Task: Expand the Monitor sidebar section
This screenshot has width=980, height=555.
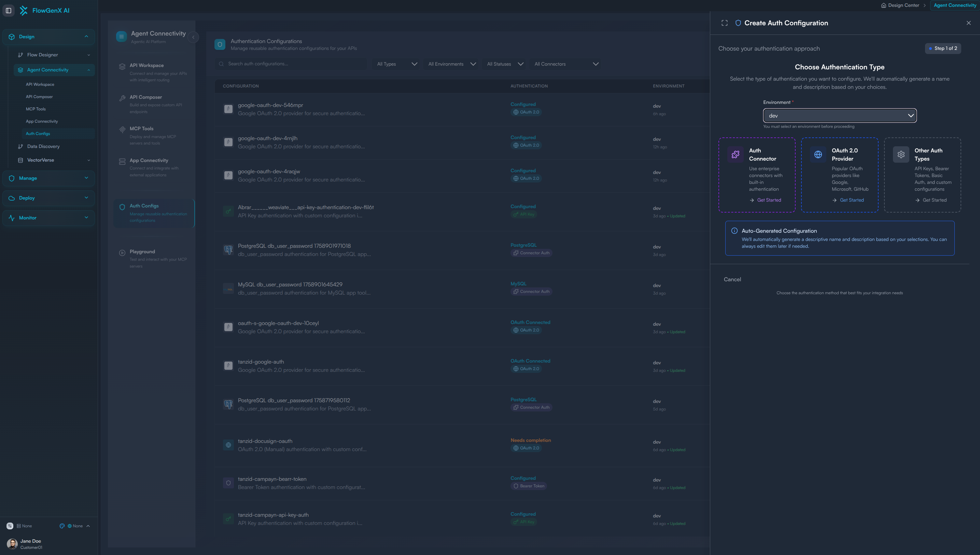Action: click(x=48, y=218)
